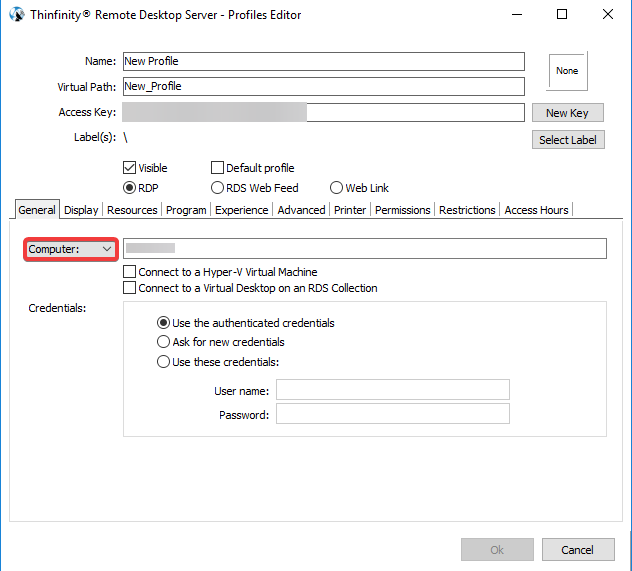Switch to the Restrictions tab
The width and height of the screenshot is (632, 571).
[467, 210]
